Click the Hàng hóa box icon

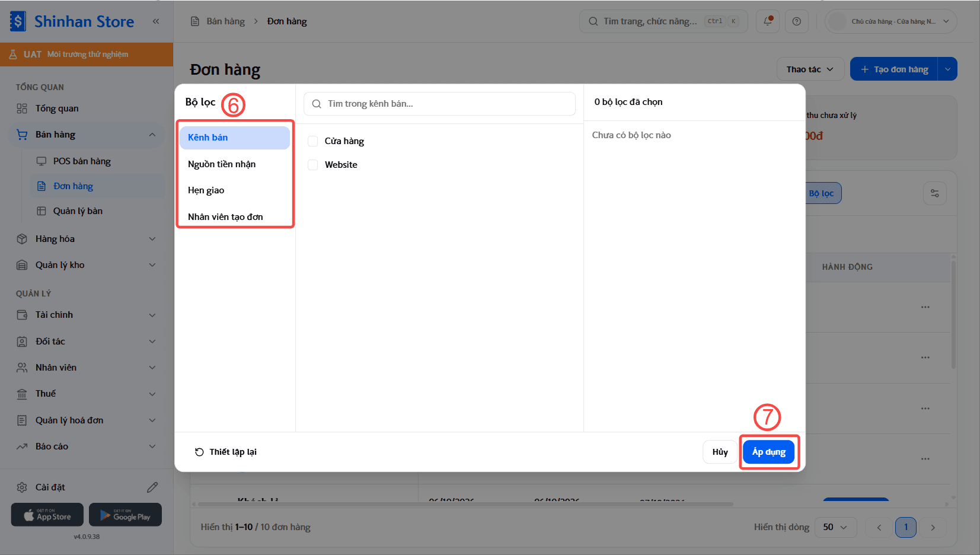[x=22, y=239]
